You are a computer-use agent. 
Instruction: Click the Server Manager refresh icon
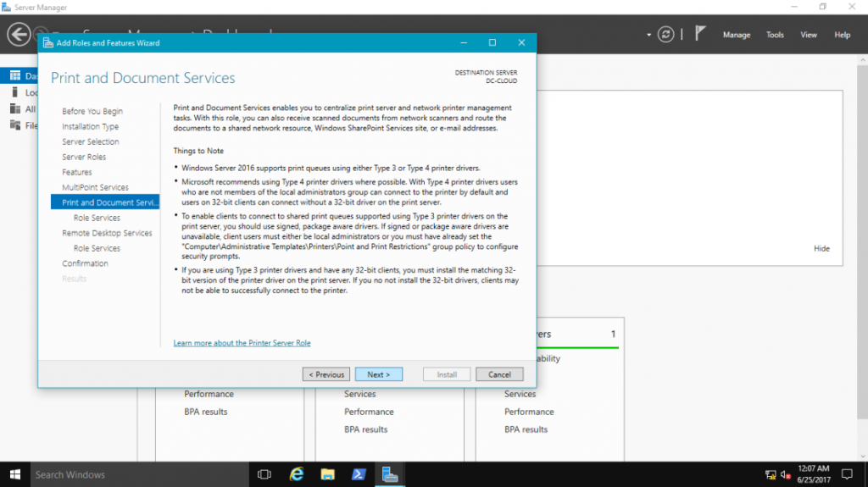665,35
